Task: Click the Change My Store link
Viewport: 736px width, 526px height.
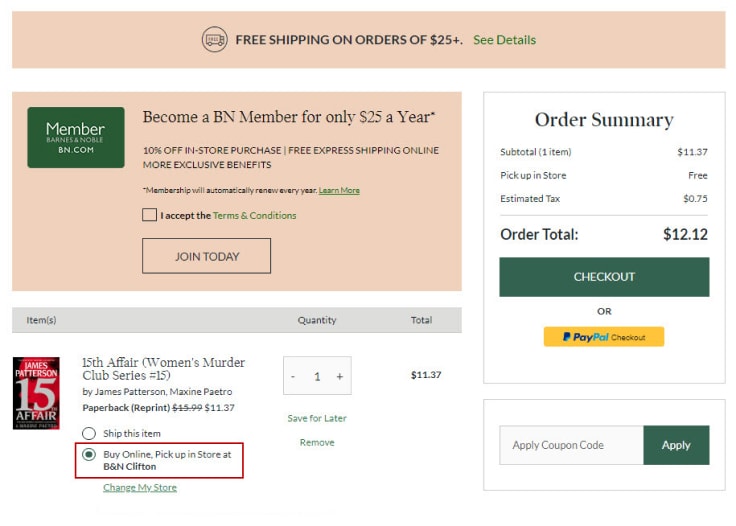Action: pyautogui.click(x=140, y=488)
